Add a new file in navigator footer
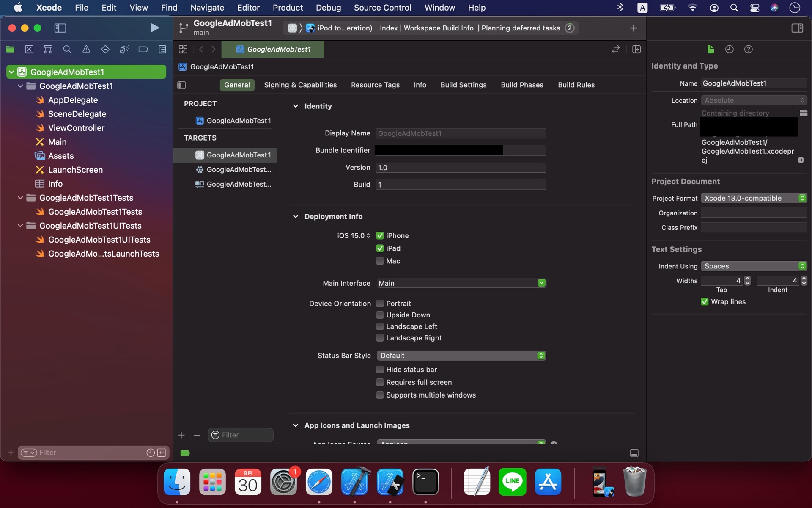Viewport: 812px width, 508px height. (x=11, y=453)
